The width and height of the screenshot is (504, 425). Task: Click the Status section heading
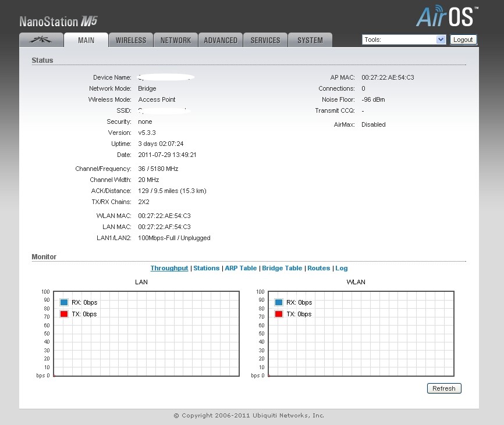click(42, 60)
